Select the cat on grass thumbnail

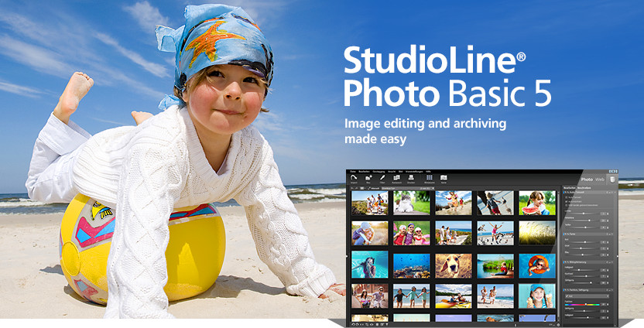pos(412,203)
